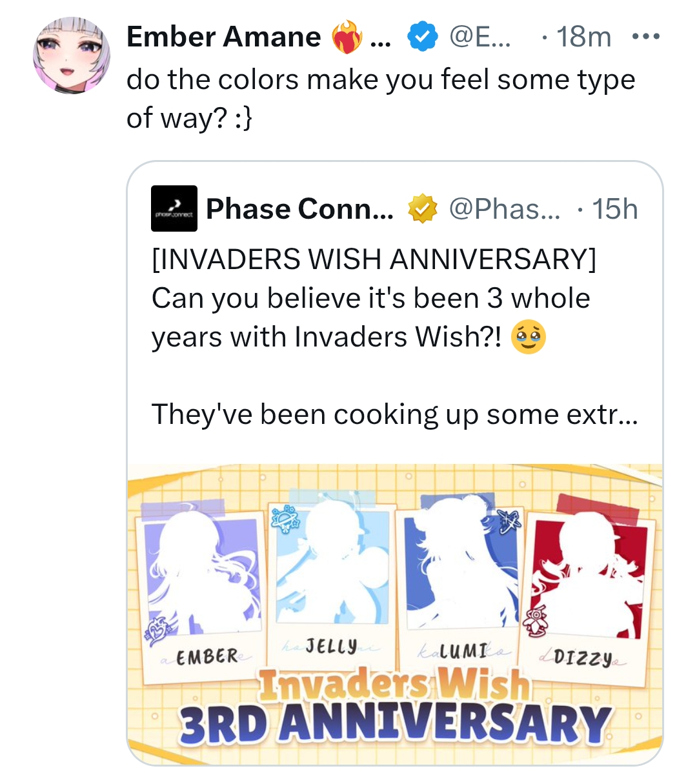Click the tweet text about the colors
Screen dimensions: 697x784
381,99
